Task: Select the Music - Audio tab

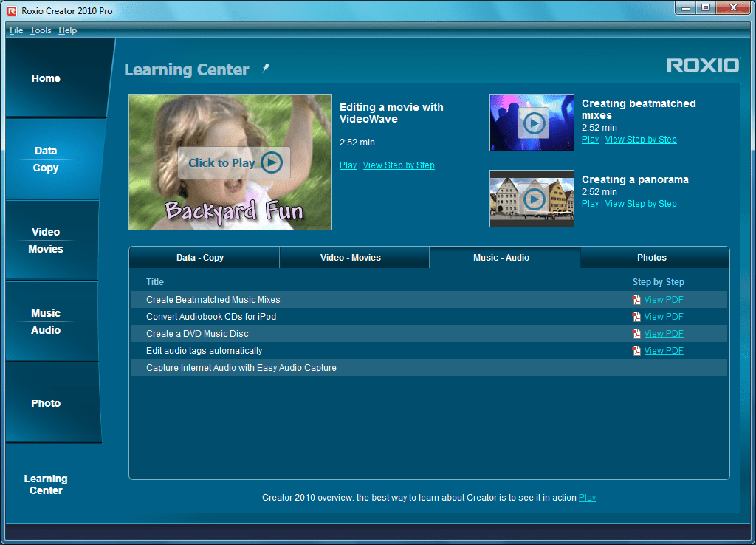Action: coord(504,258)
